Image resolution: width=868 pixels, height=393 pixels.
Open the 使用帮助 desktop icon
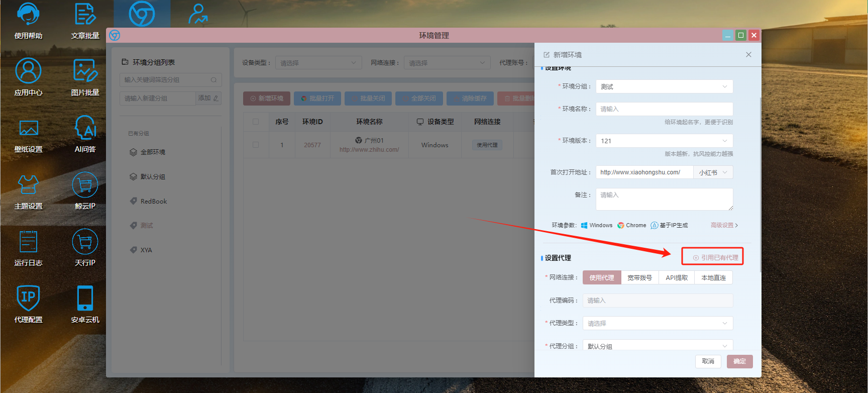(28, 20)
